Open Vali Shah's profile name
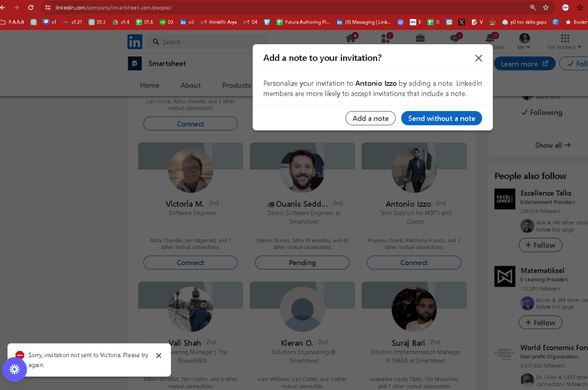588x390 pixels. [x=185, y=343]
